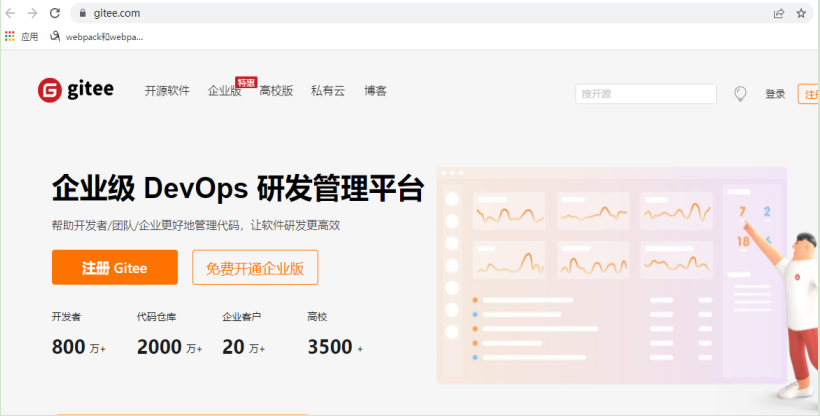Click the 企业级 DevOps 研发管理平台 headline
The width and height of the screenshot is (820, 416).
(238, 188)
